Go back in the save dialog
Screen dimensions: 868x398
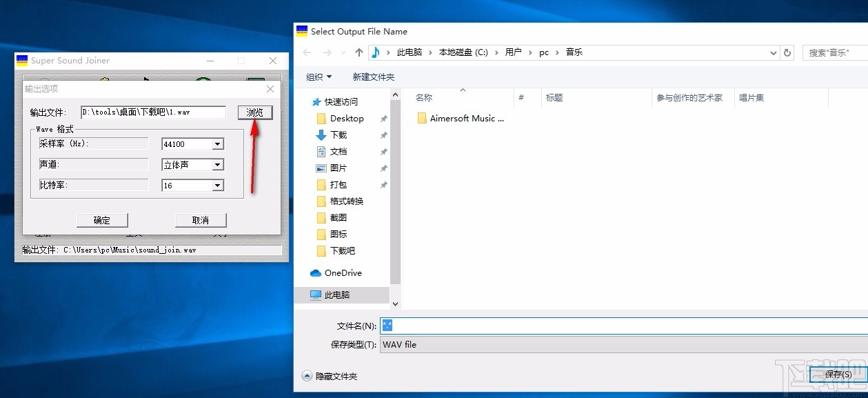tap(307, 52)
